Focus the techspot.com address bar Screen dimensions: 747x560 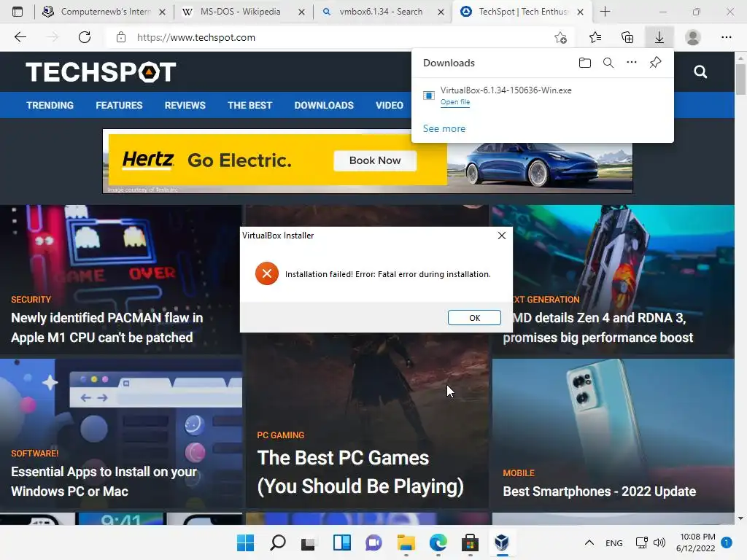333,37
